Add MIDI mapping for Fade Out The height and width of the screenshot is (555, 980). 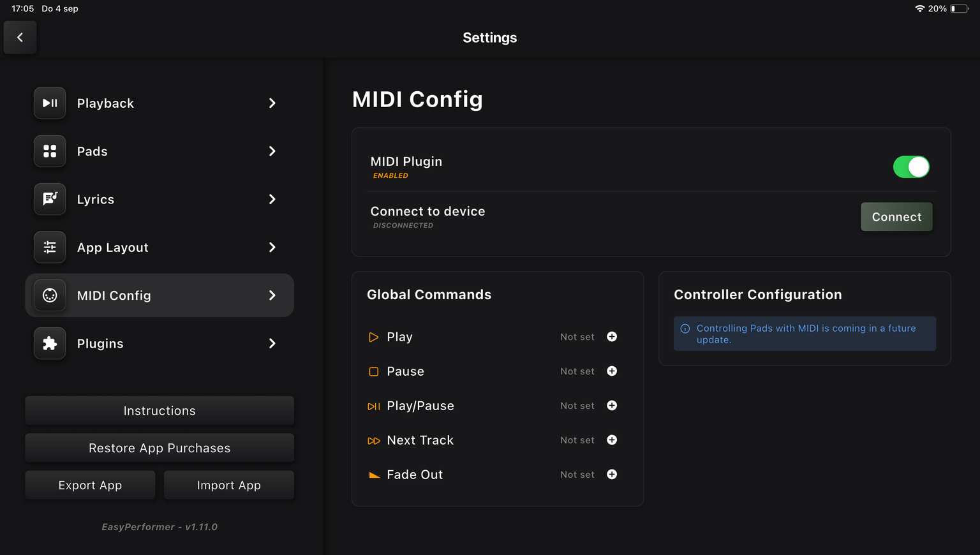pos(612,475)
